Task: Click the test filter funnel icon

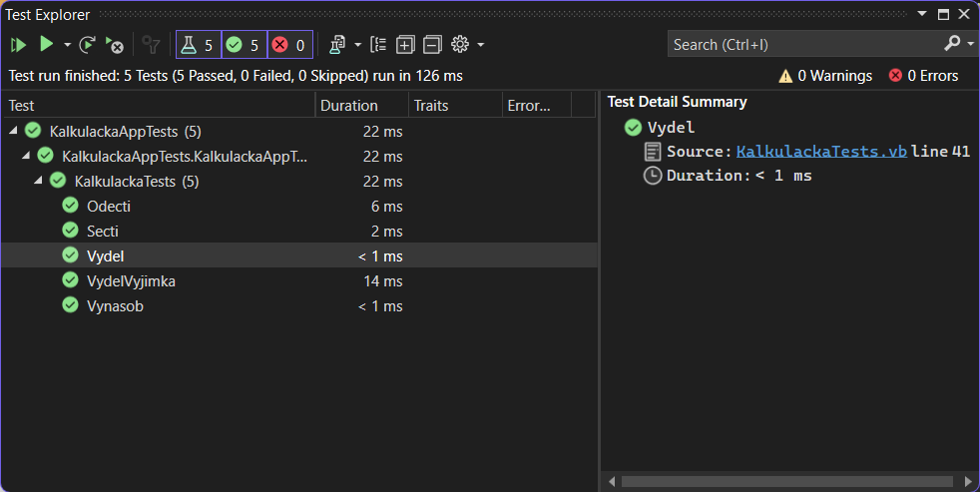Action: coord(151,45)
